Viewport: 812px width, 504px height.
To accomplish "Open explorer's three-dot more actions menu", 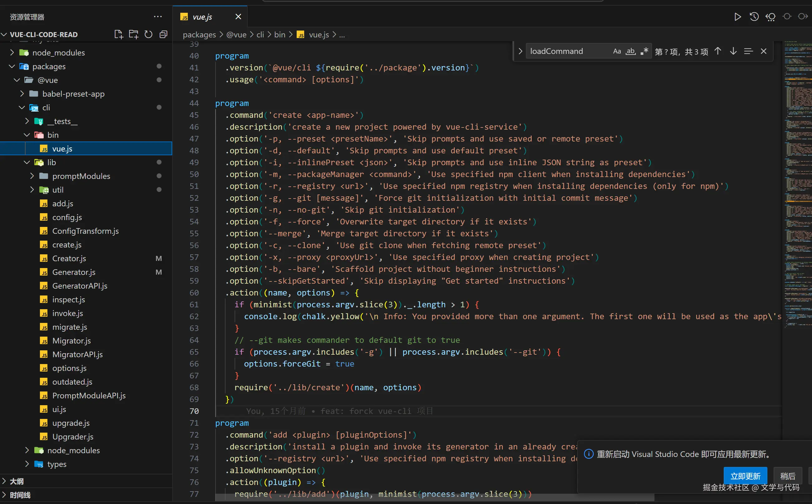I will tap(158, 17).
